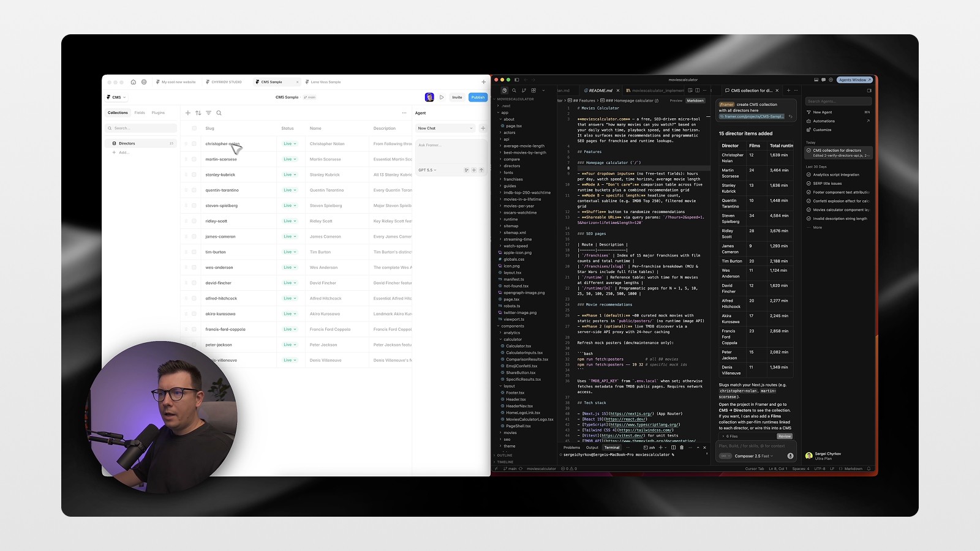Screen dimensions: 980x551
Task: Select the Problems tab in Cursor's bottom panel
Action: click(x=571, y=448)
